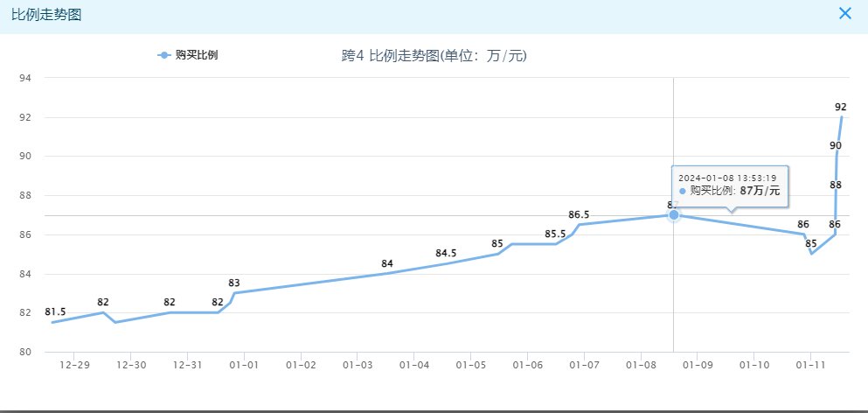The width and height of the screenshot is (868, 413).
Task: Click tooltip timestamp 2024-01-08 13:53:19
Action: click(x=727, y=178)
